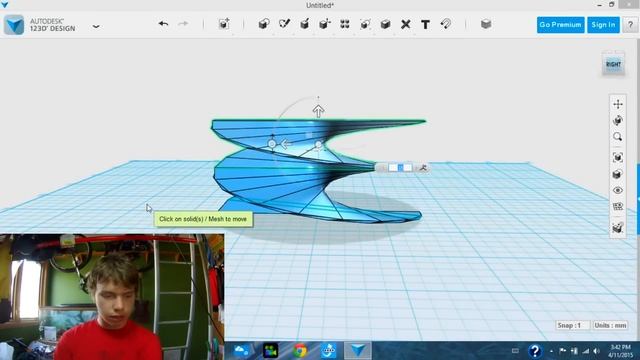Open the Help question mark menu
The height and width of the screenshot is (360, 640).
[630, 25]
